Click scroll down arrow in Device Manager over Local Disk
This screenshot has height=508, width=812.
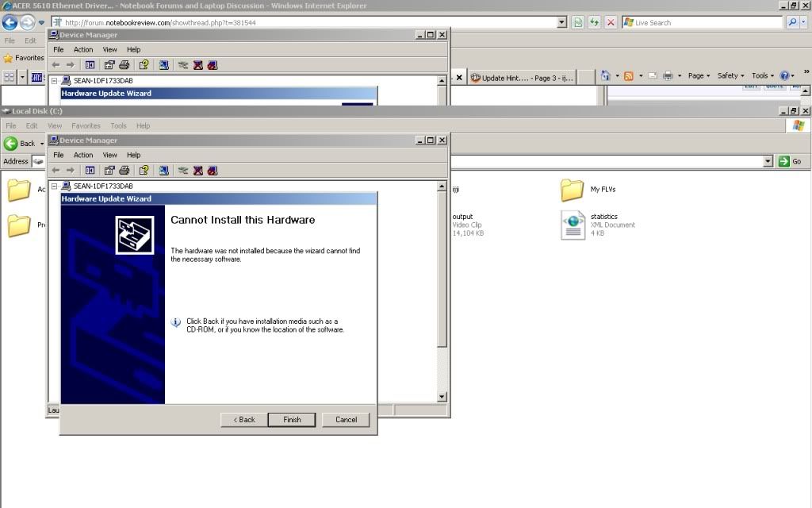coord(442,397)
